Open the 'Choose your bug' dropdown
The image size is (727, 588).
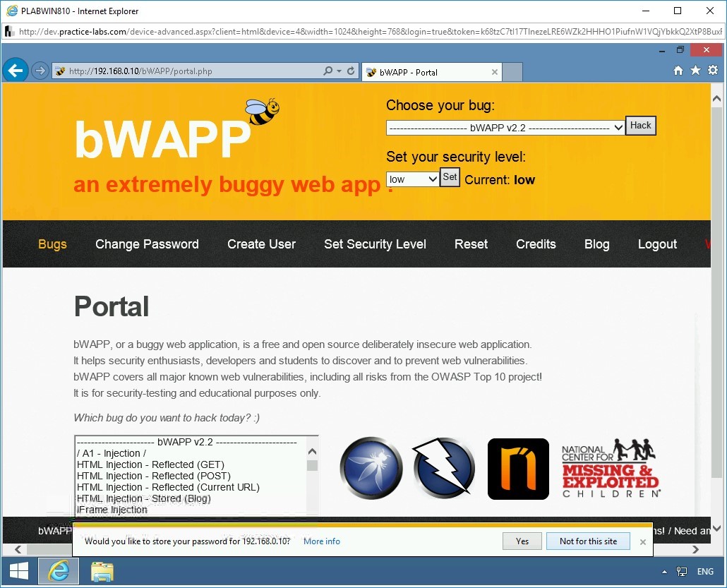[505, 128]
